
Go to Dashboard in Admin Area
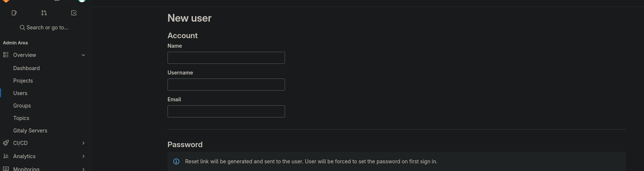pyautogui.click(x=26, y=68)
